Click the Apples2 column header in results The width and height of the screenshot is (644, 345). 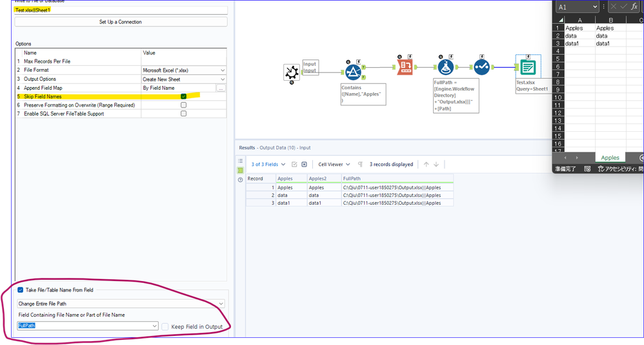point(325,178)
